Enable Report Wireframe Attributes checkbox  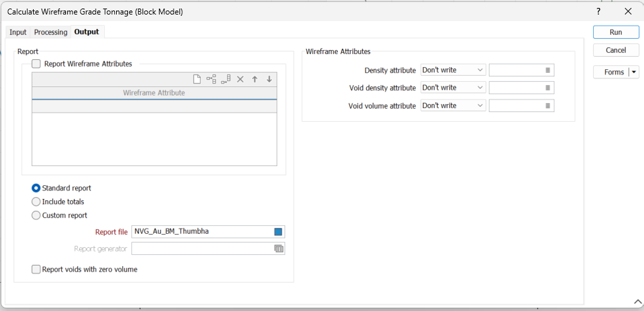click(x=36, y=64)
